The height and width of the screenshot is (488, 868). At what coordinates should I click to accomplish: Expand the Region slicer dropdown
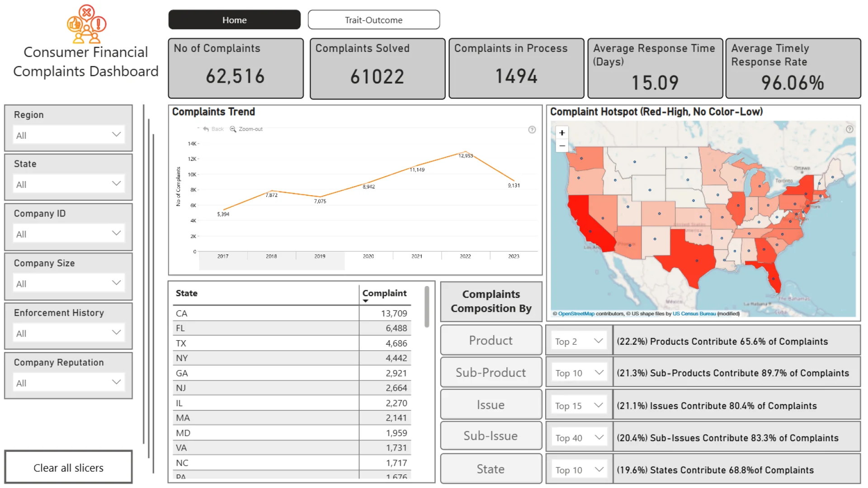pyautogui.click(x=116, y=135)
